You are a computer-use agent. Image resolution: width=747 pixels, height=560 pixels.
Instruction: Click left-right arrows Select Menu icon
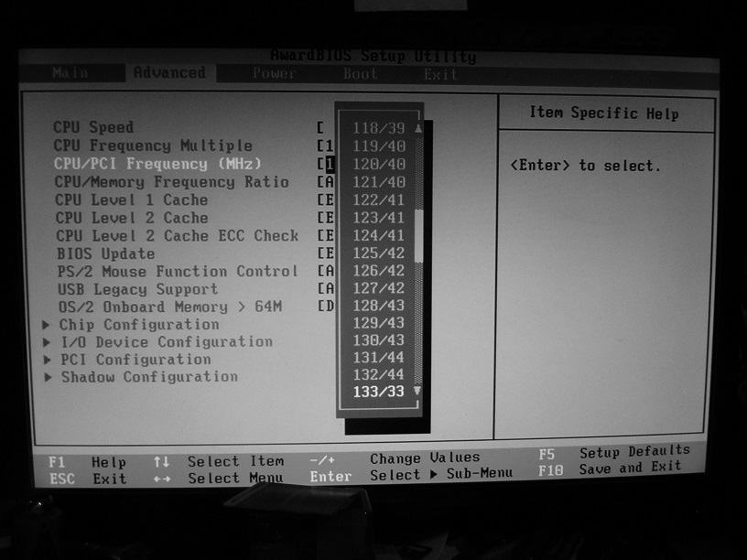162,479
